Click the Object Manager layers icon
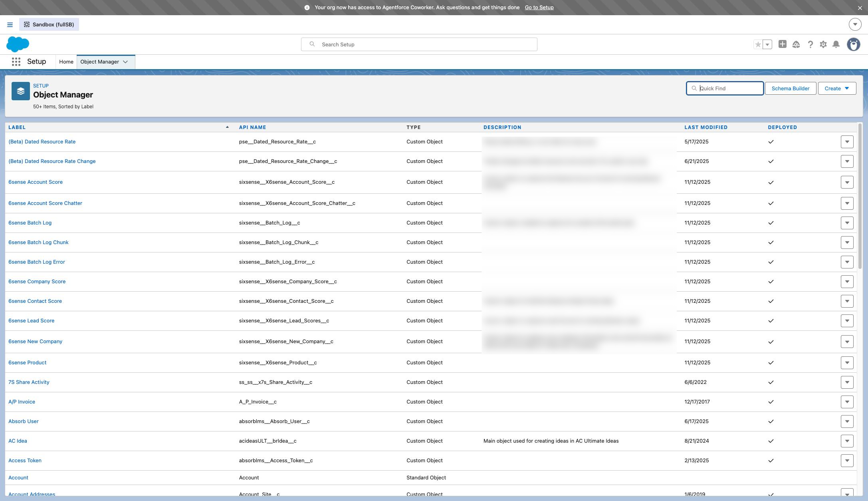Viewport: 868px width, 501px height. 21,91
